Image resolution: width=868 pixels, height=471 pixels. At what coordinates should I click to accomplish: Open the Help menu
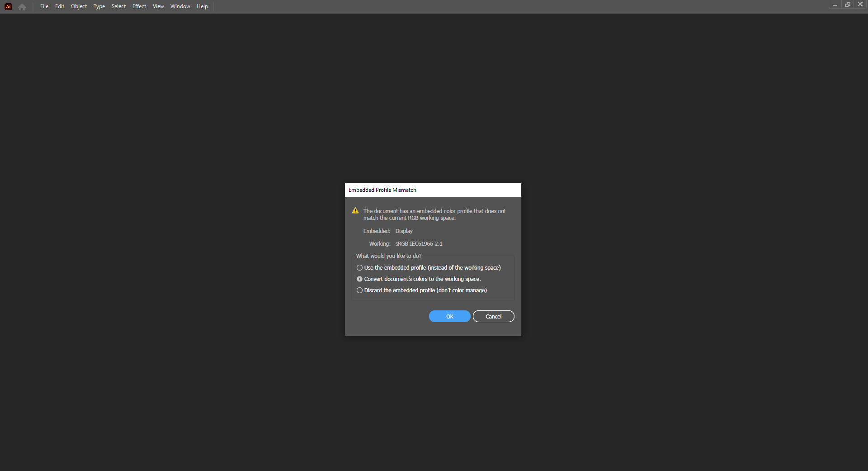coord(202,6)
